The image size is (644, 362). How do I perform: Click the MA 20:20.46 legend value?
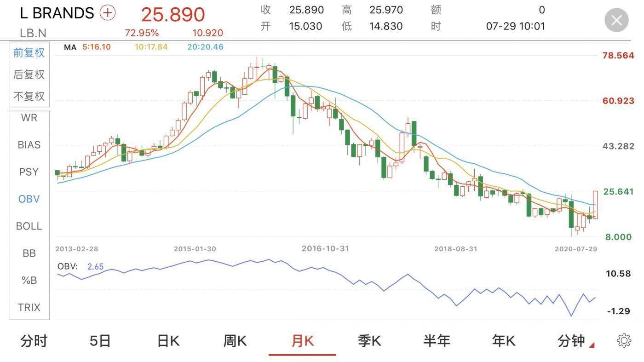click(x=206, y=47)
